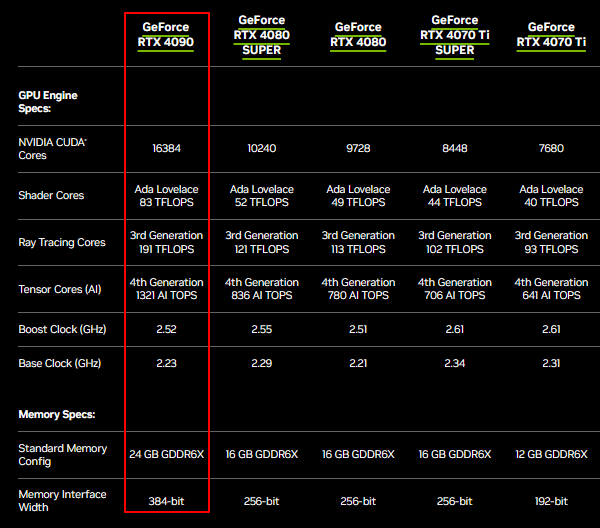The height and width of the screenshot is (528, 600).
Task: Click the Base Clock (GHz) row label
Action: [59, 363]
